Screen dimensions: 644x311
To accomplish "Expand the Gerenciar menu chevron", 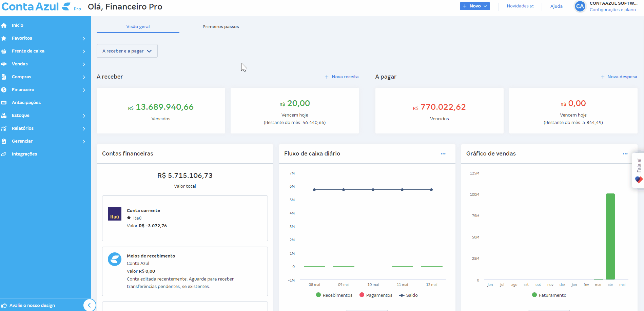I will tap(84, 142).
